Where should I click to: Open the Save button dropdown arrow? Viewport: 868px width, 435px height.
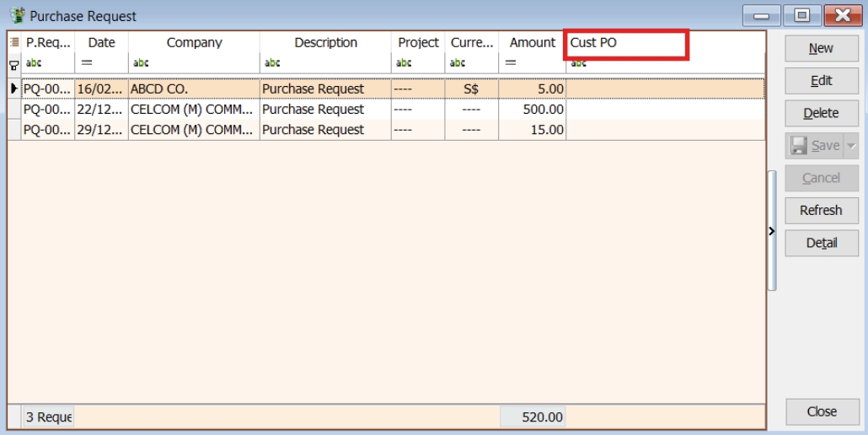tap(850, 146)
